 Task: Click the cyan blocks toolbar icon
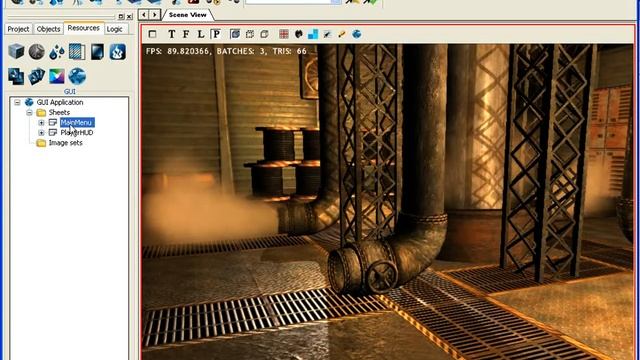(313, 34)
